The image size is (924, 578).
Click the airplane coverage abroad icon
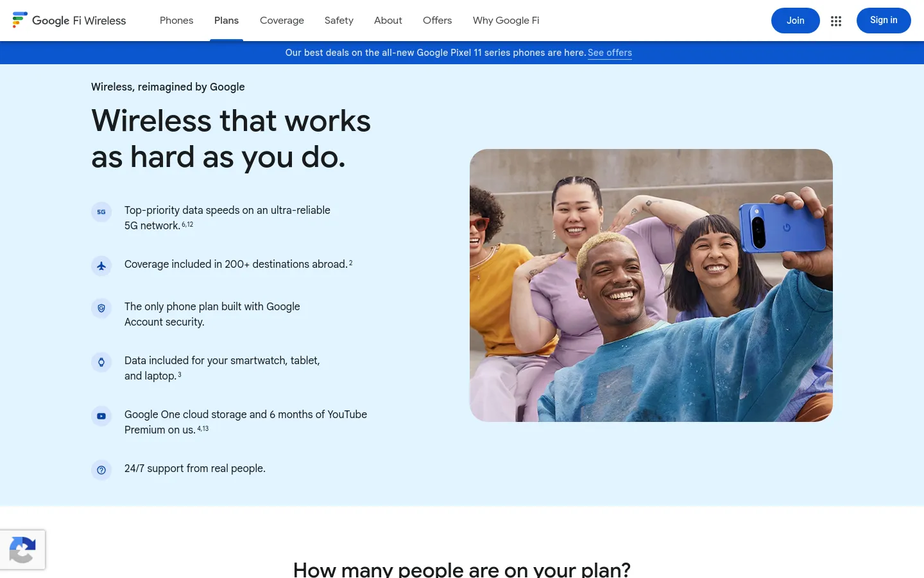pyautogui.click(x=101, y=266)
